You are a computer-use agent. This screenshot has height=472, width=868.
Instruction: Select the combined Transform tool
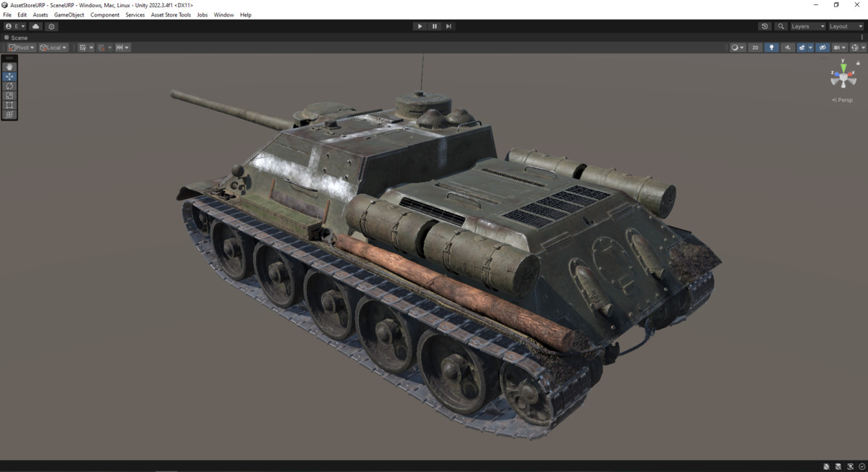(x=9, y=114)
